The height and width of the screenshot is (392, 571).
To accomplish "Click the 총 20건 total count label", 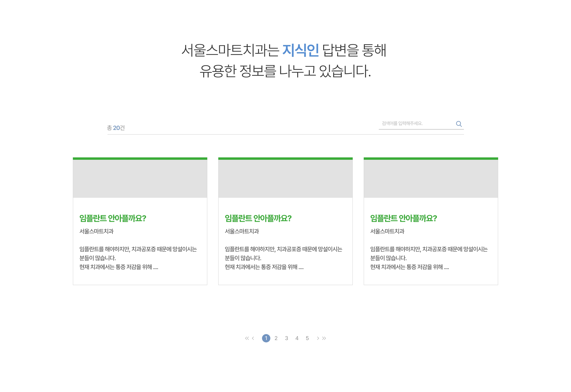I will [x=116, y=128].
